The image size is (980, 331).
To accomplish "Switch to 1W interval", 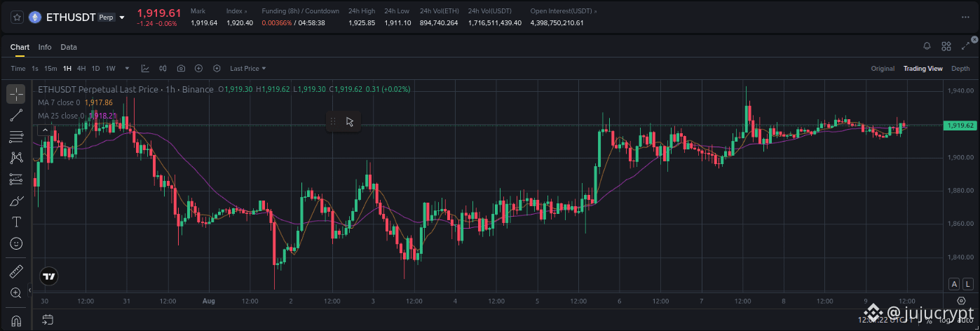I will [x=111, y=68].
